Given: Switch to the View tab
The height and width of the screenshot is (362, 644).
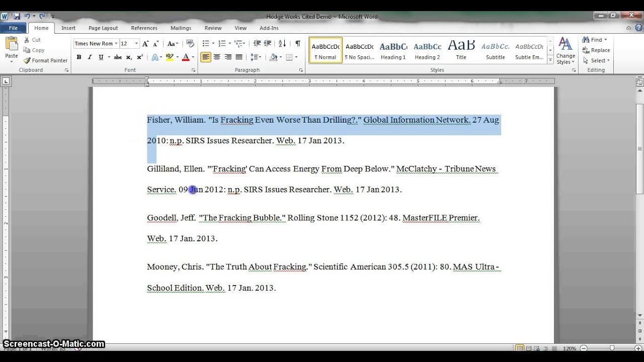Looking at the screenshot, I should pos(240,28).
